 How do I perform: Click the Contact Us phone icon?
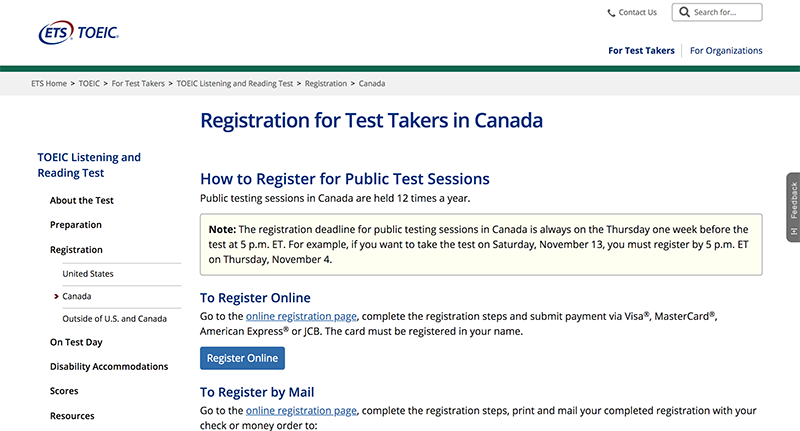(x=611, y=13)
